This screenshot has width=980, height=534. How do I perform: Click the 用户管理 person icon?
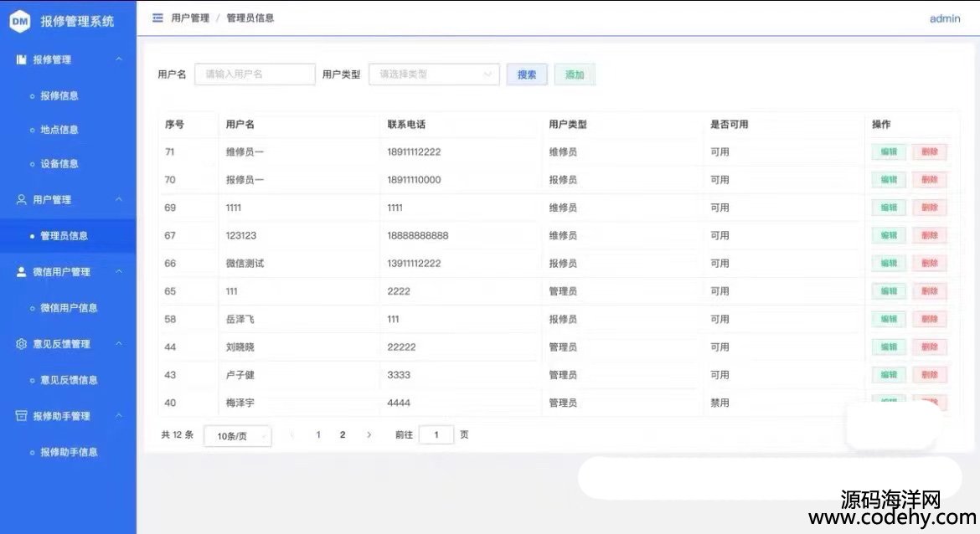click(21, 199)
